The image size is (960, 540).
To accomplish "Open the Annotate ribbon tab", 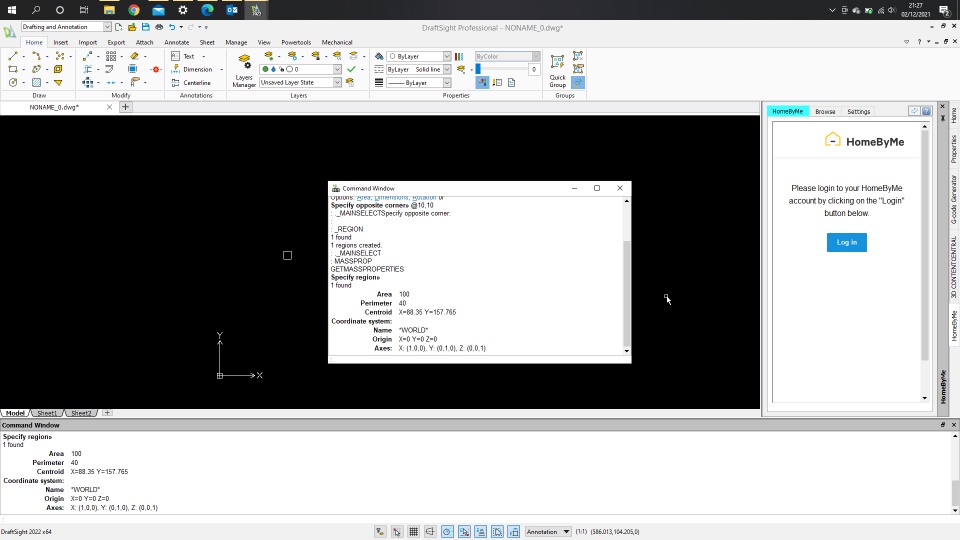I will pos(176,42).
